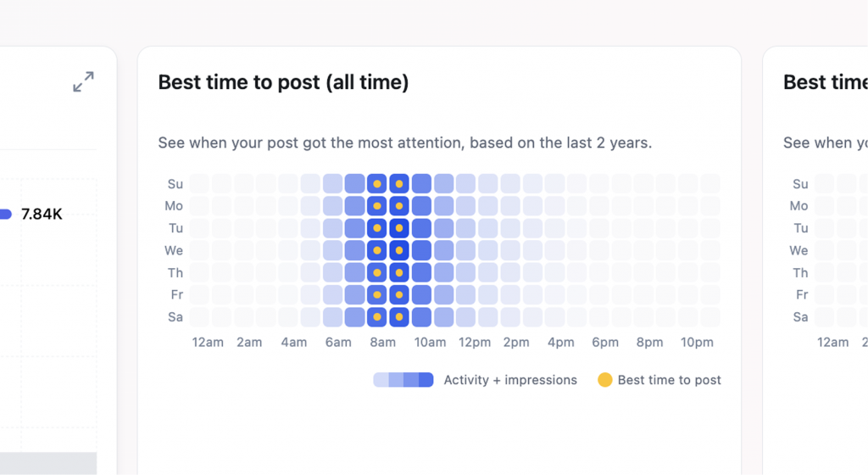868x475 pixels.
Task: Select the Thursday 12pm heatmap cell
Action: tap(465, 272)
